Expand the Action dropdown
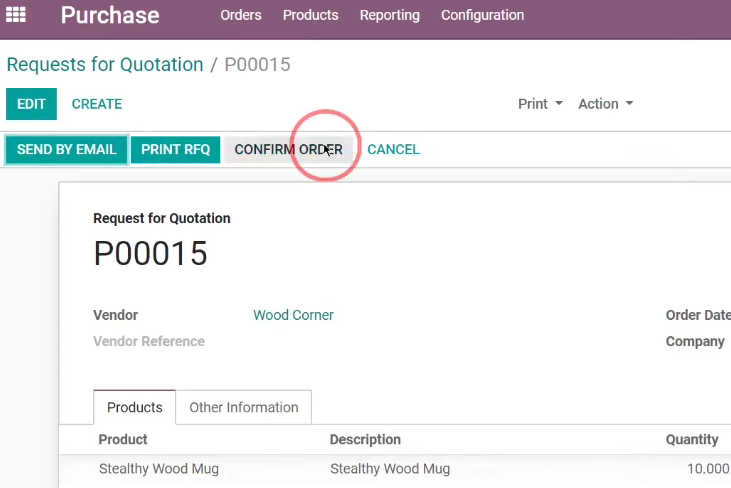Screen dimensions: 731x488 [606, 103]
